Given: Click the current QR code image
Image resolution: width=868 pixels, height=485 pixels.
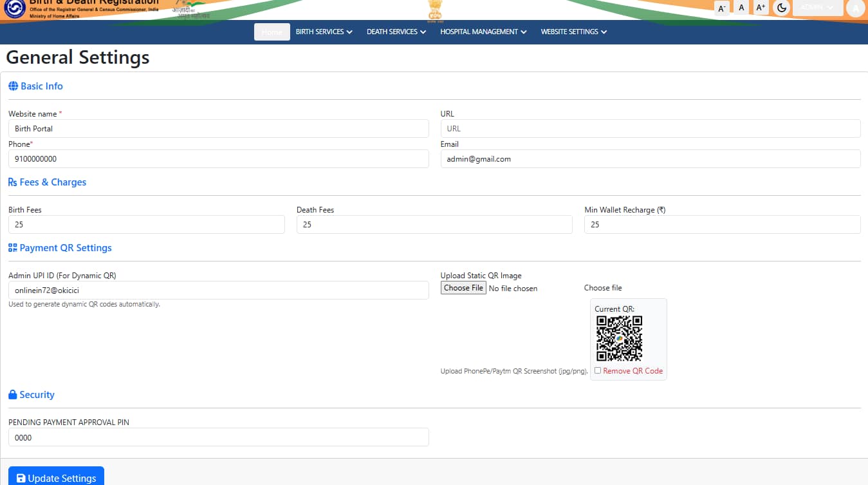Looking at the screenshot, I should coord(619,338).
